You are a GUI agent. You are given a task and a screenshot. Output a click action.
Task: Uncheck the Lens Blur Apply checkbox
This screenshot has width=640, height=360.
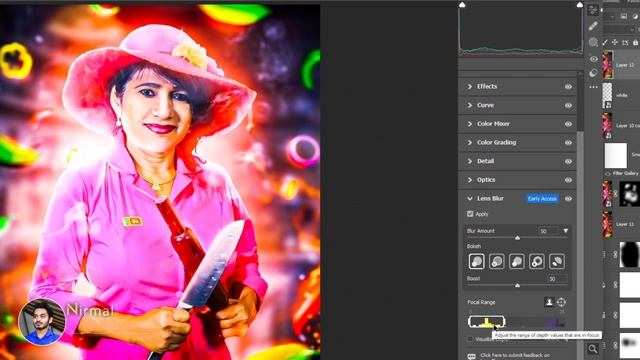click(x=470, y=214)
